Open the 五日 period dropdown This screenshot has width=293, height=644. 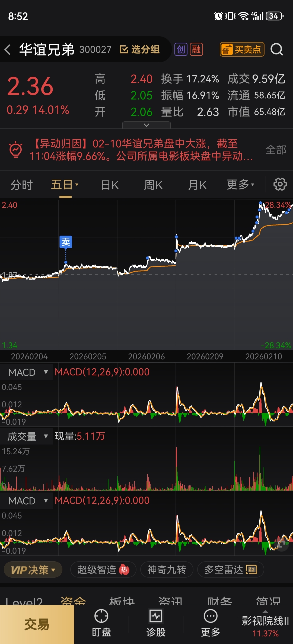pos(65,185)
